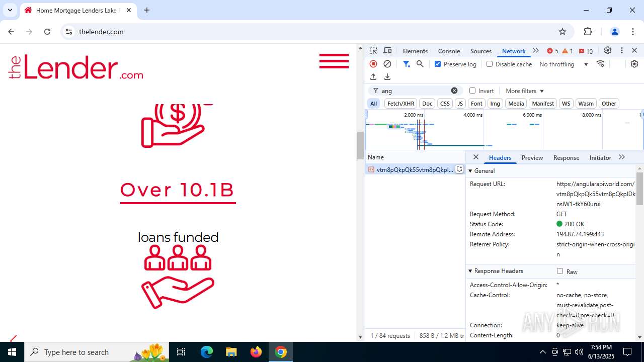
Task: Select the vtm8pQkpQk55 request row
Action: click(x=416, y=169)
